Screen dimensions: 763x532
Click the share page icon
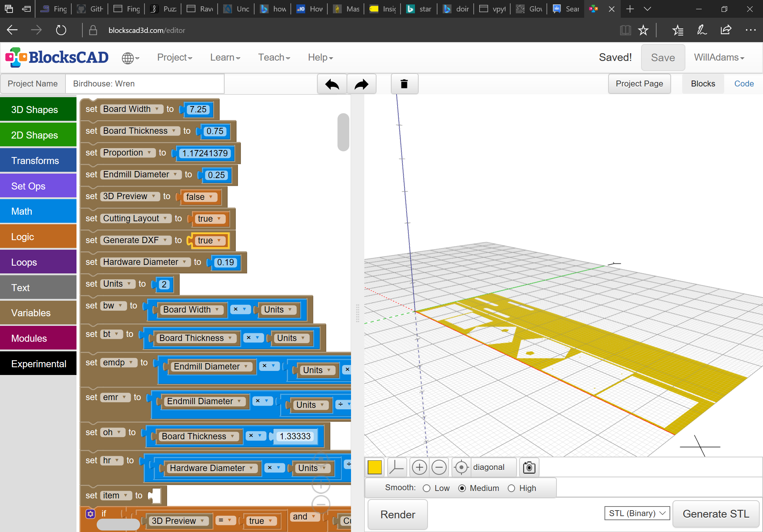726,30
